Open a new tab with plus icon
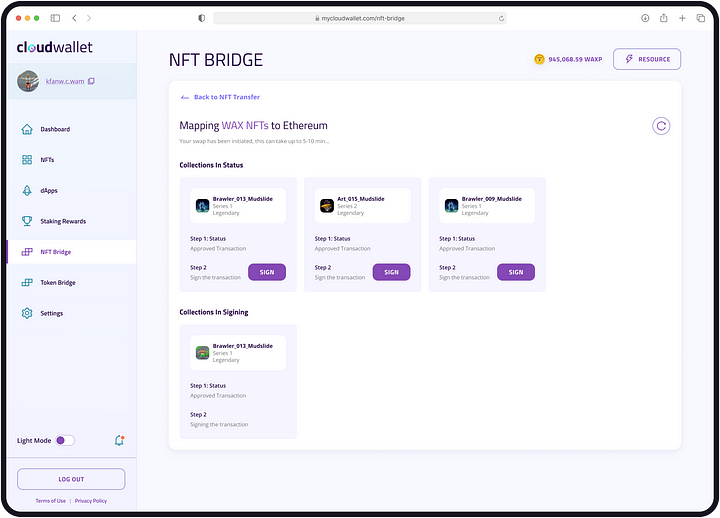Screen dimensions: 720x518 point(682,18)
